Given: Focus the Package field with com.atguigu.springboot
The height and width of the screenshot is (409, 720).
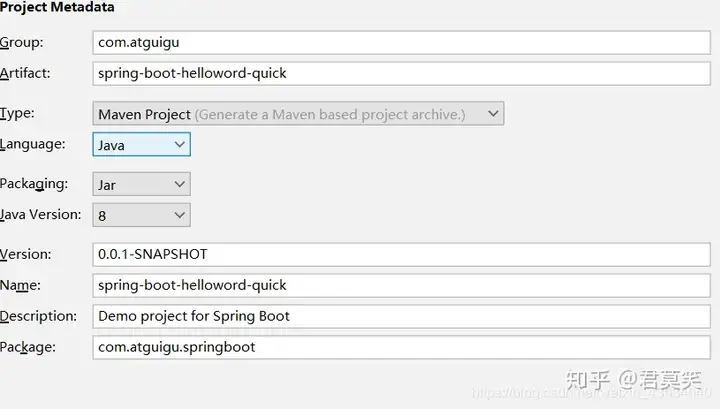Looking at the screenshot, I should (x=400, y=347).
